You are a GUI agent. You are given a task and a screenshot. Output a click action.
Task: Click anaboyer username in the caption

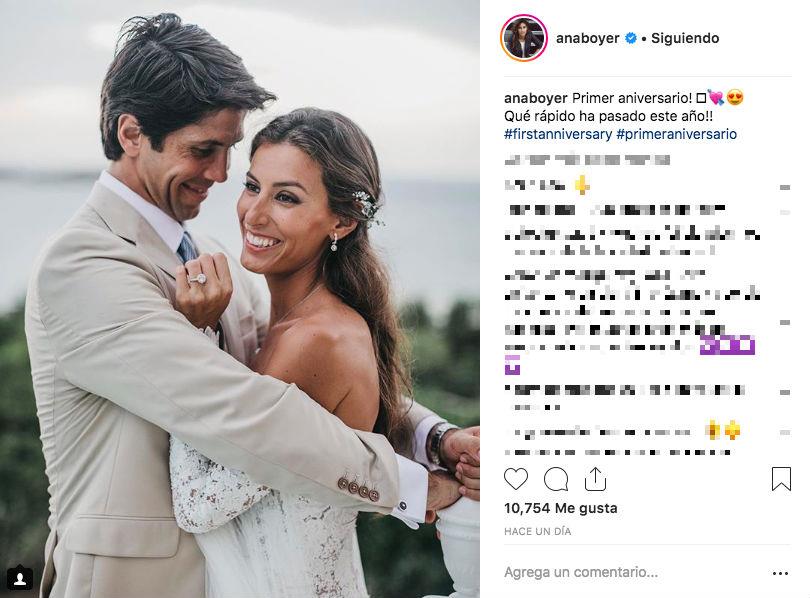coord(536,98)
